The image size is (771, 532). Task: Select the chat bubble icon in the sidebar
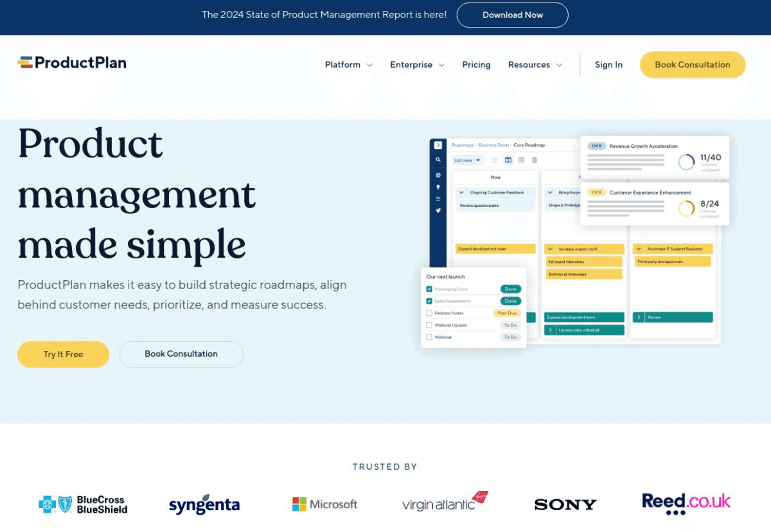(x=438, y=175)
